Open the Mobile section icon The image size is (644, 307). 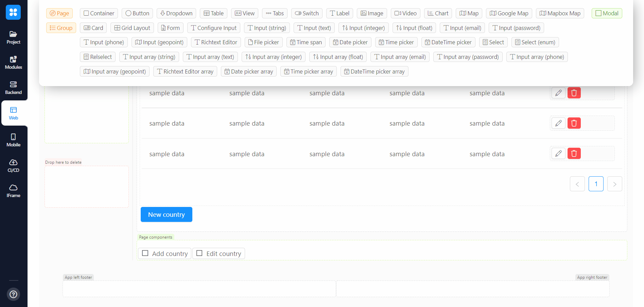13,140
